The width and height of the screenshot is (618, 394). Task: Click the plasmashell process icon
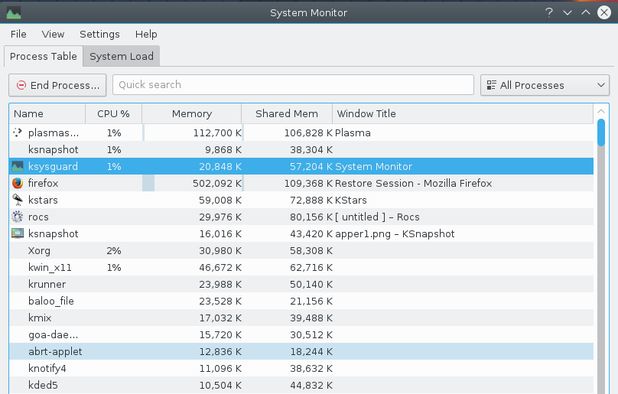[x=17, y=133]
